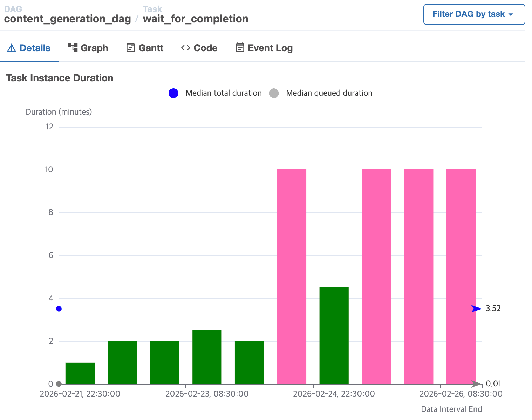Click the blue median line arrowhead
The image size is (532, 420).
click(477, 309)
